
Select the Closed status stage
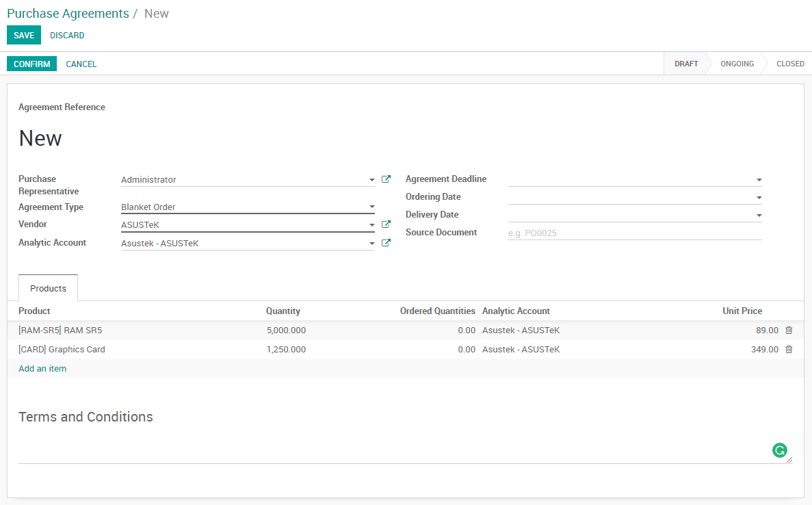(x=790, y=64)
